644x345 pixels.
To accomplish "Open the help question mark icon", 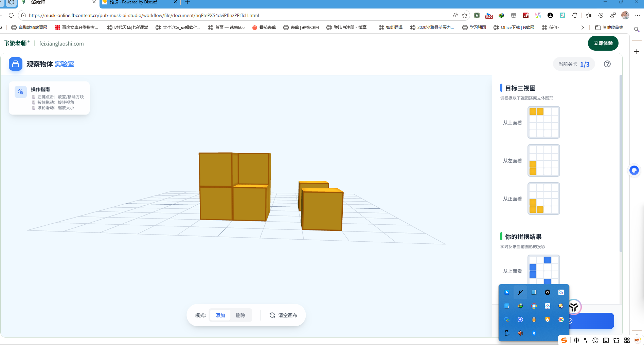I will (608, 64).
